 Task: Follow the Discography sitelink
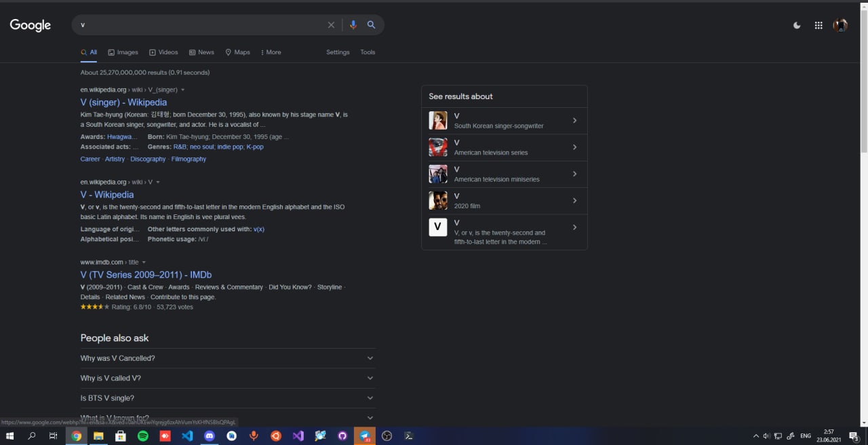(x=148, y=159)
